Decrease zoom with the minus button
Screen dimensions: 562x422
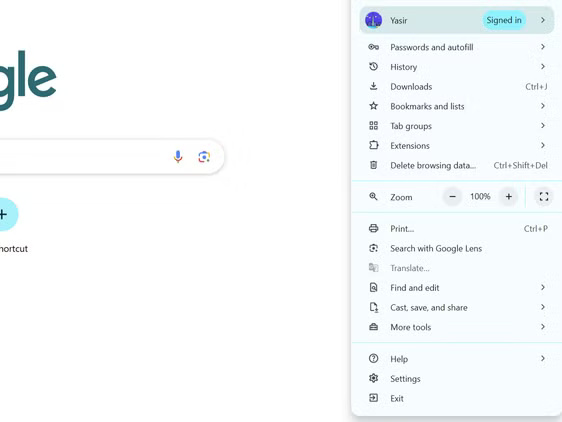click(452, 196)
